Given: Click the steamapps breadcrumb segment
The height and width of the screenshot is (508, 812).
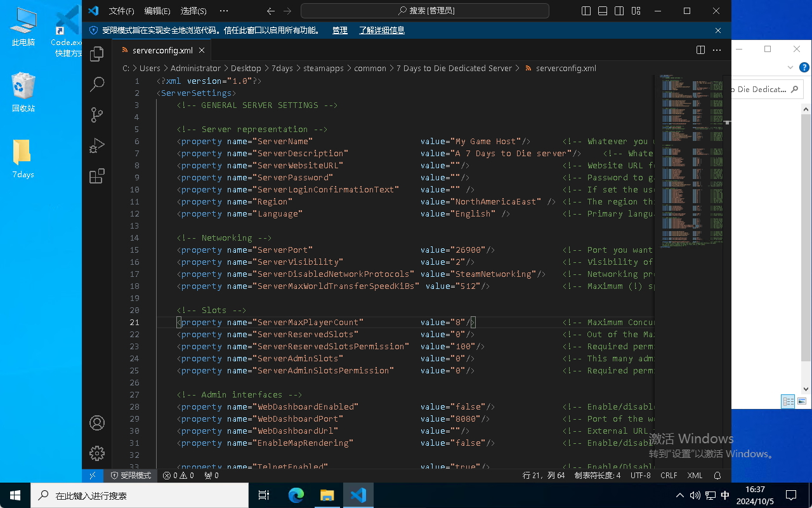Looking at the screenshot, I should [x=324, y=68].
